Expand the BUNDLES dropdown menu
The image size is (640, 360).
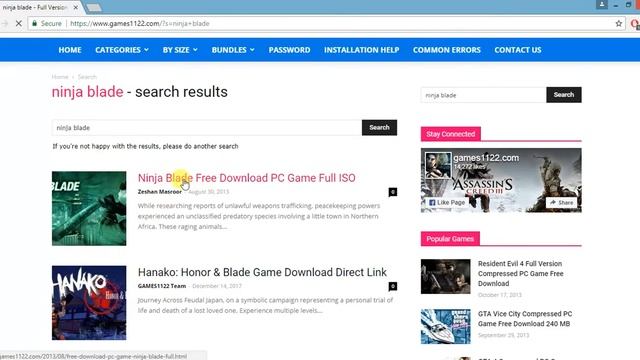coord(233,50)
